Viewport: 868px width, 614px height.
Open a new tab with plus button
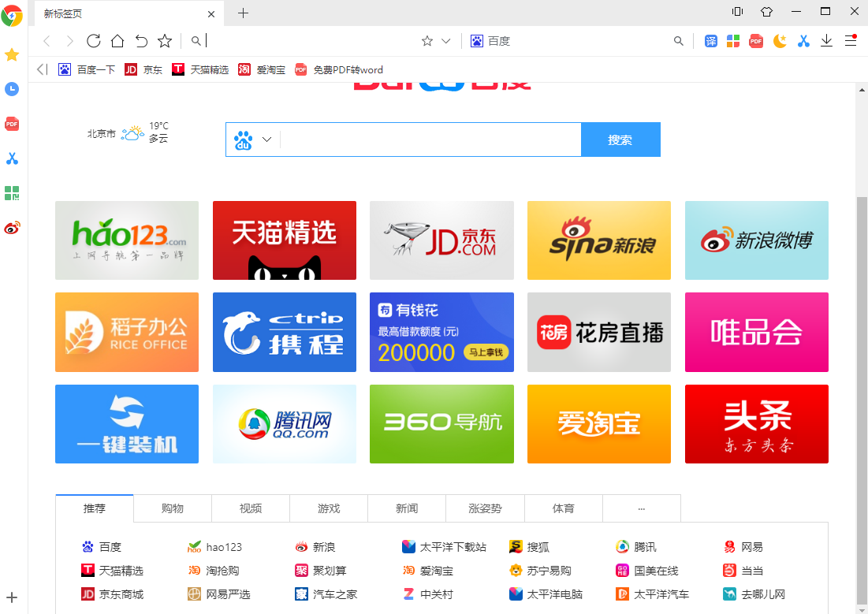tap(243, 13)
